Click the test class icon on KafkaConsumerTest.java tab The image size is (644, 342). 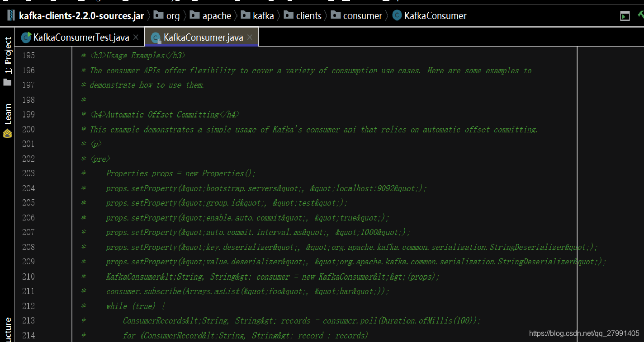(x=26, y=37)
